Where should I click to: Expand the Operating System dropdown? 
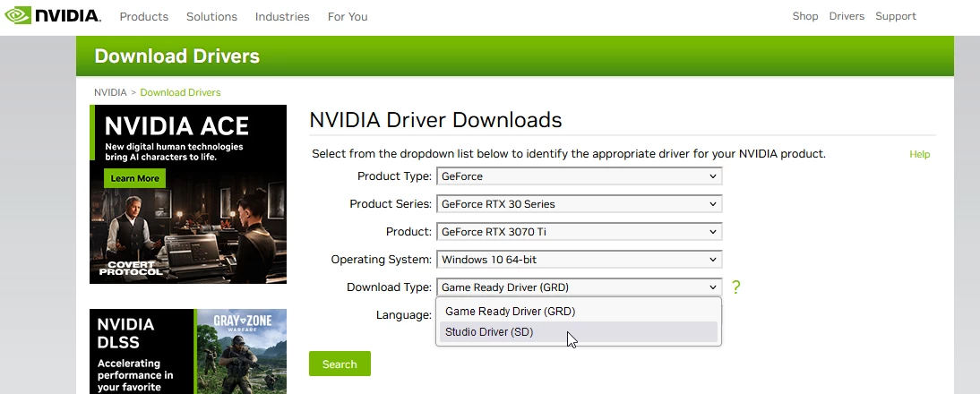click(579, 259)
